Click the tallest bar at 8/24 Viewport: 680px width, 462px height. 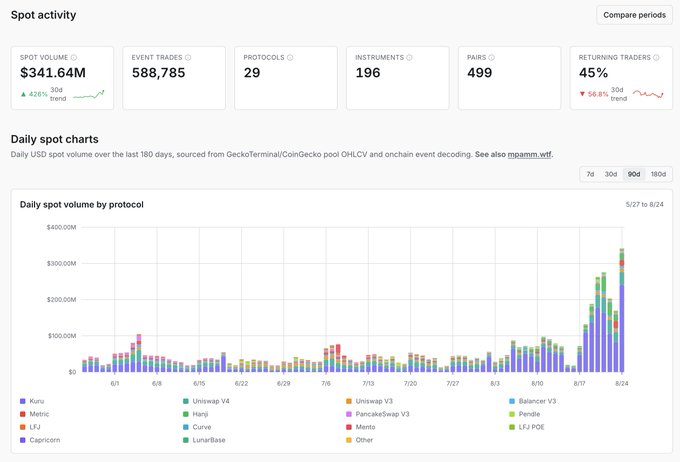pyautogui.click(x=622, y=310)
